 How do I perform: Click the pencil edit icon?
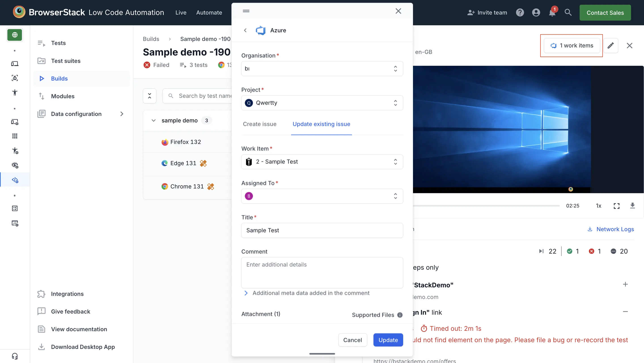click(x=610, y=45)
